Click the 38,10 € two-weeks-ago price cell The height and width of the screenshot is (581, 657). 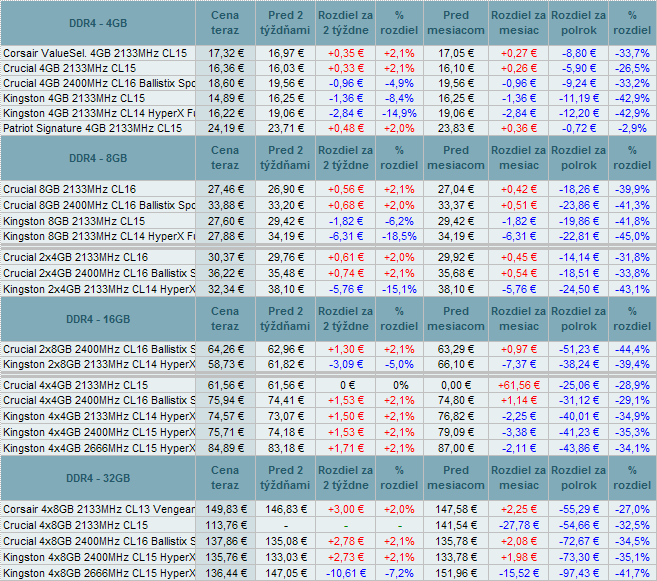285,289
